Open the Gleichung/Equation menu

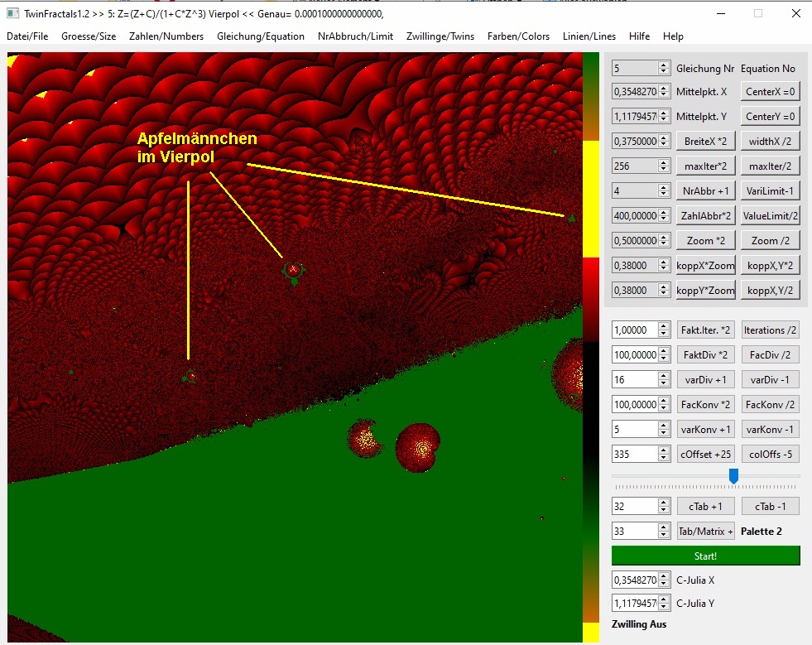click(x=261, y=36)
